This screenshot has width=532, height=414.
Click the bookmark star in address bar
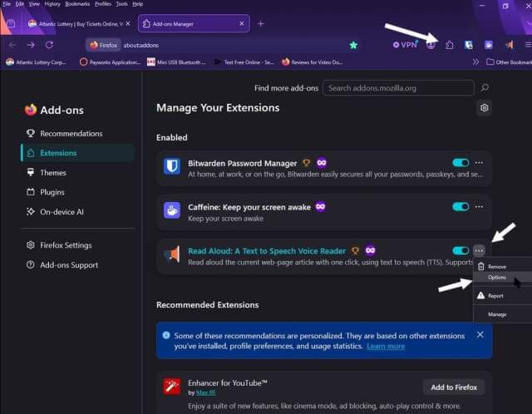(353, 45)
